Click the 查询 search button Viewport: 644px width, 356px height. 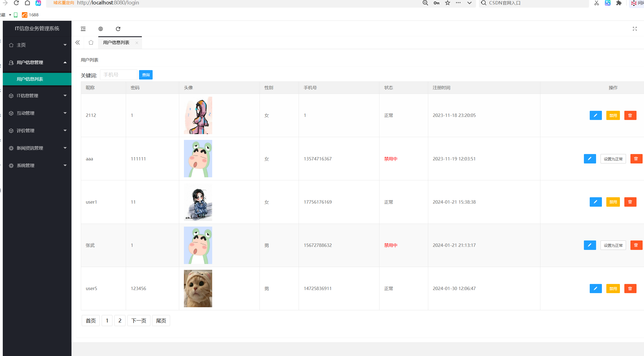point(146,75)
